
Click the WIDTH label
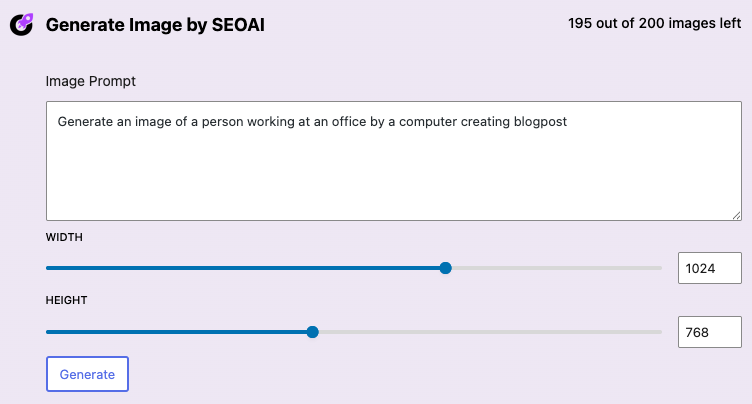(64, 237)
